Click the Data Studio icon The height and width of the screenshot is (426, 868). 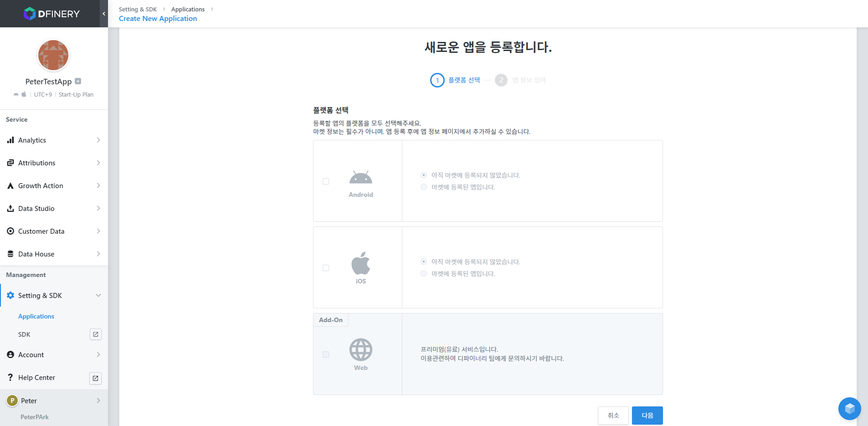(x=10, y=208)
